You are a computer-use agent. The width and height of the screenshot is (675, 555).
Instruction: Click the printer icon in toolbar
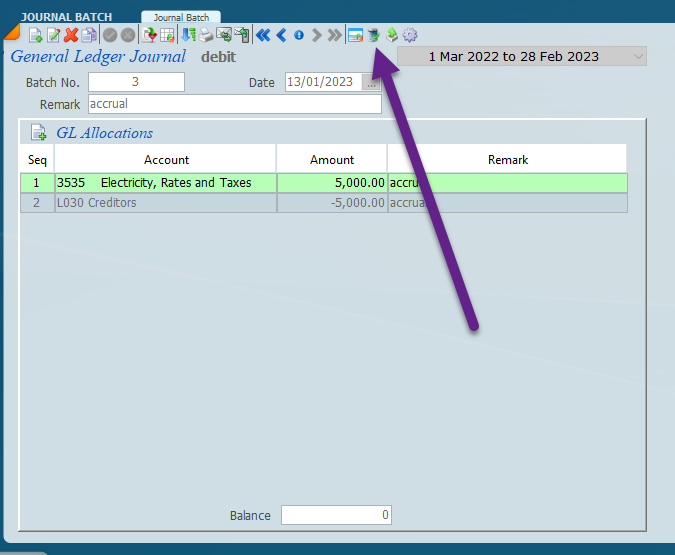coord(206,35)
